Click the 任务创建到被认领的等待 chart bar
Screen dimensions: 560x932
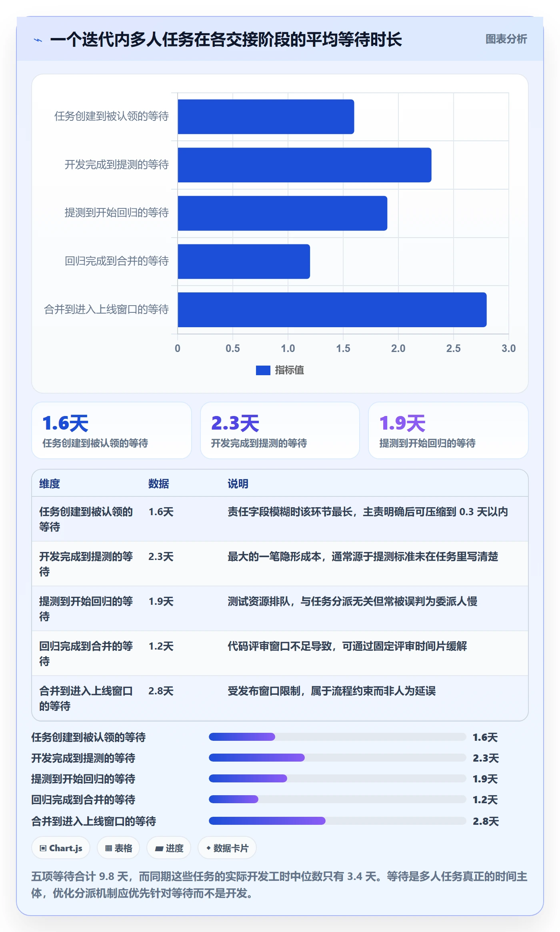click(266, 117)
